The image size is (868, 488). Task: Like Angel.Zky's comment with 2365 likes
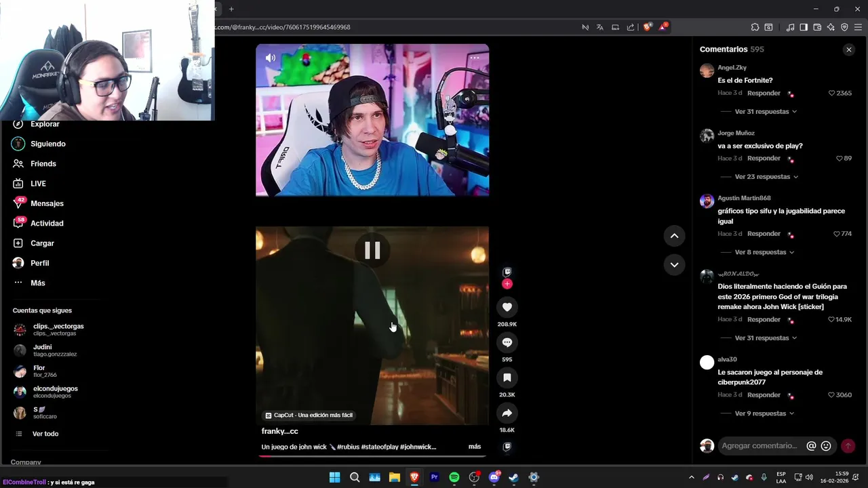(x=832, y=93)
